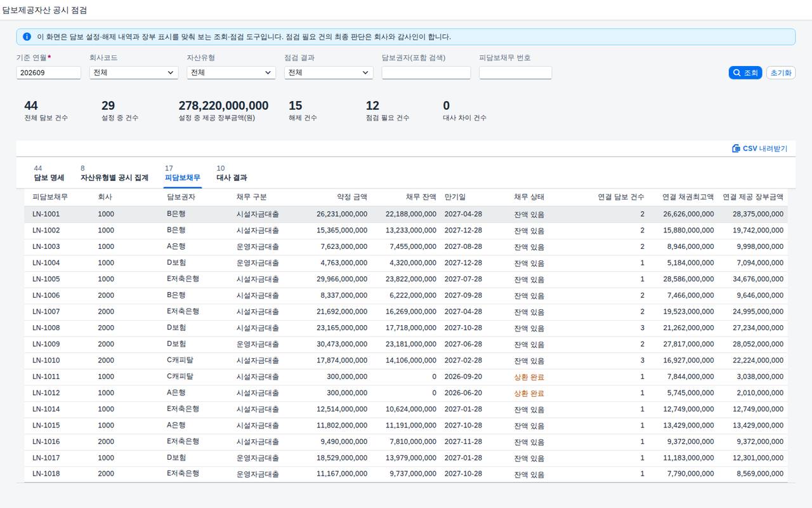Click the 담보권자 column header
Viewport: 812px width, 508px height.
[x=181, y=197]
